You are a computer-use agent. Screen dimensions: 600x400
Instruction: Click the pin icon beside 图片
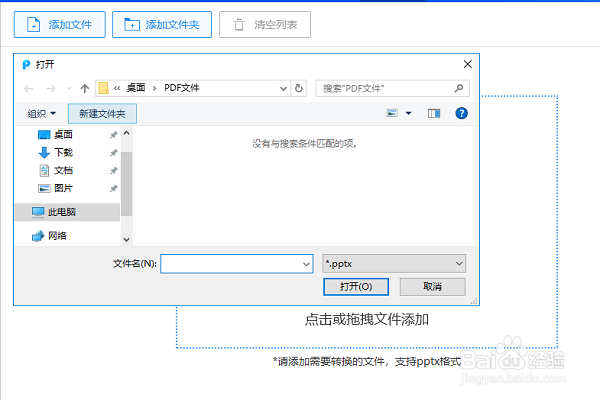point(114,188)
